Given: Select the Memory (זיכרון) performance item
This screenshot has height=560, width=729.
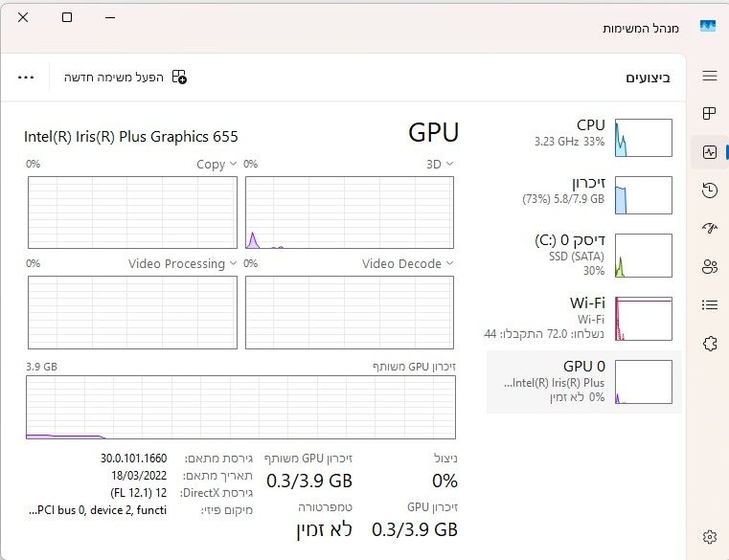Looking at the screenshot, I should pos(584,195).
